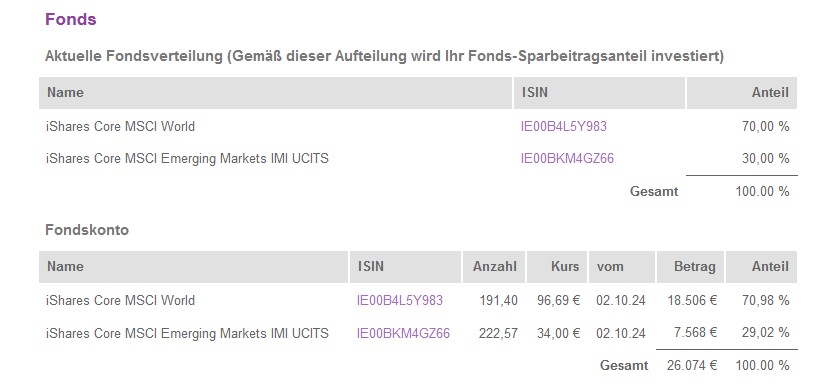Click the 70,00 % Anteil value
The width and height of the screenshot is (818, 387).
[x=765, y=127]
